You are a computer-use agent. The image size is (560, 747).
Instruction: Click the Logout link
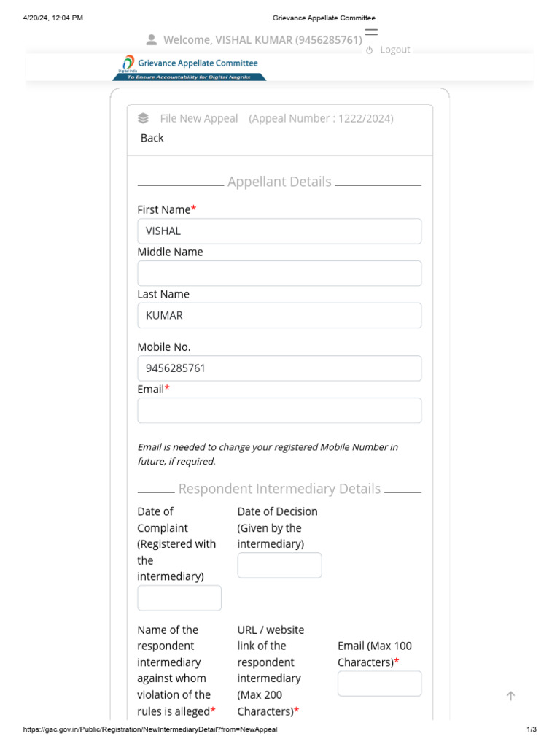pos(395,50)
